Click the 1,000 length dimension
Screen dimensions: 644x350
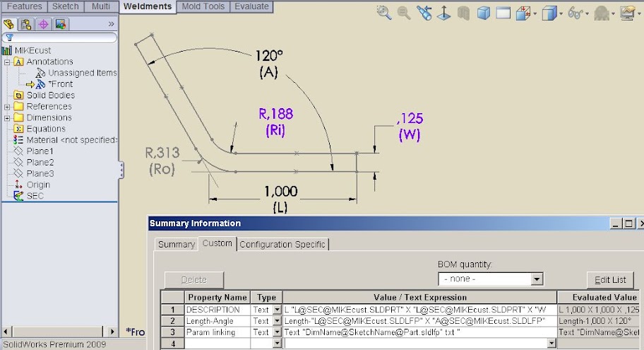tap(280, 191)
